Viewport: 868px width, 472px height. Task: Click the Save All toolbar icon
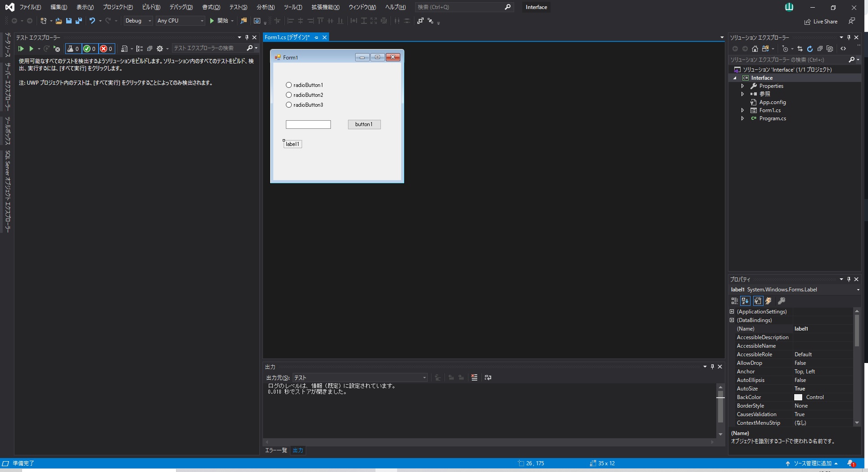point(79,21)
